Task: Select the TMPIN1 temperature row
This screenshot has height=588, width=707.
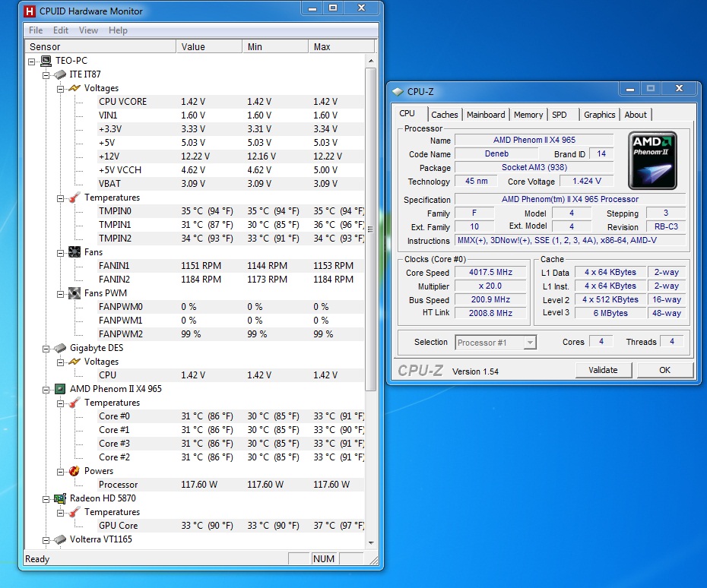Action: pyautogui.click(x=231, y=225)
